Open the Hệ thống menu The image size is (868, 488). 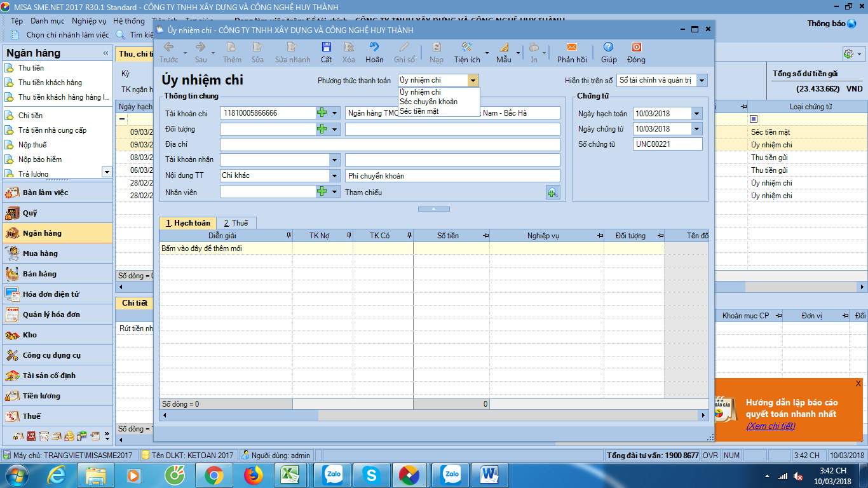129,21
